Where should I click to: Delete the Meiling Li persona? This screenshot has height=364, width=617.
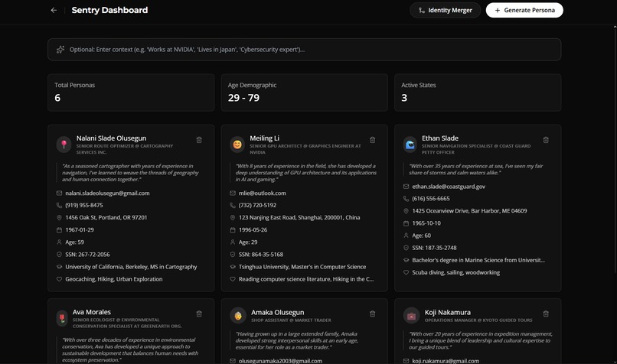[x=372, y=140]
